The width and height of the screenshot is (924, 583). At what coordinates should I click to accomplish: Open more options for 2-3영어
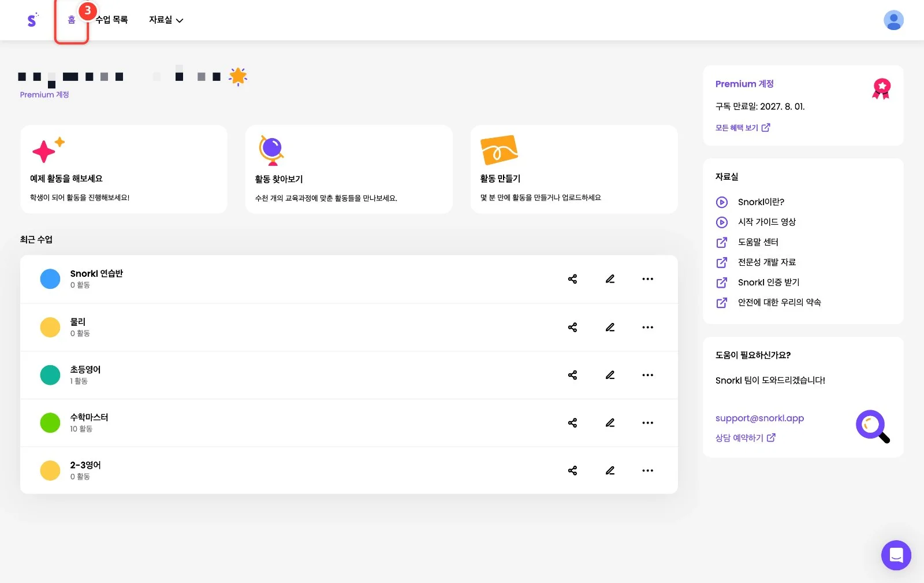click(647, 471)
